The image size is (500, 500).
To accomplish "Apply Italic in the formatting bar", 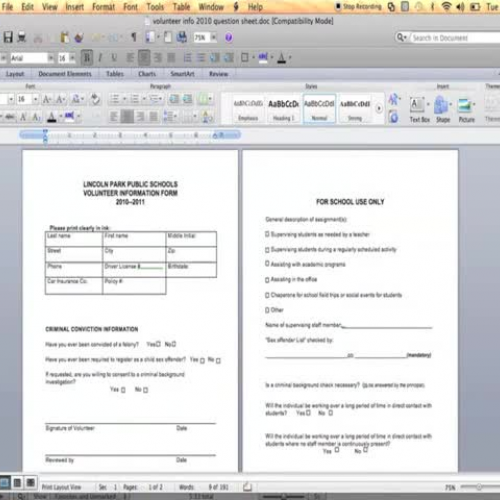I will pyautogui.click(x=100, y=58).
